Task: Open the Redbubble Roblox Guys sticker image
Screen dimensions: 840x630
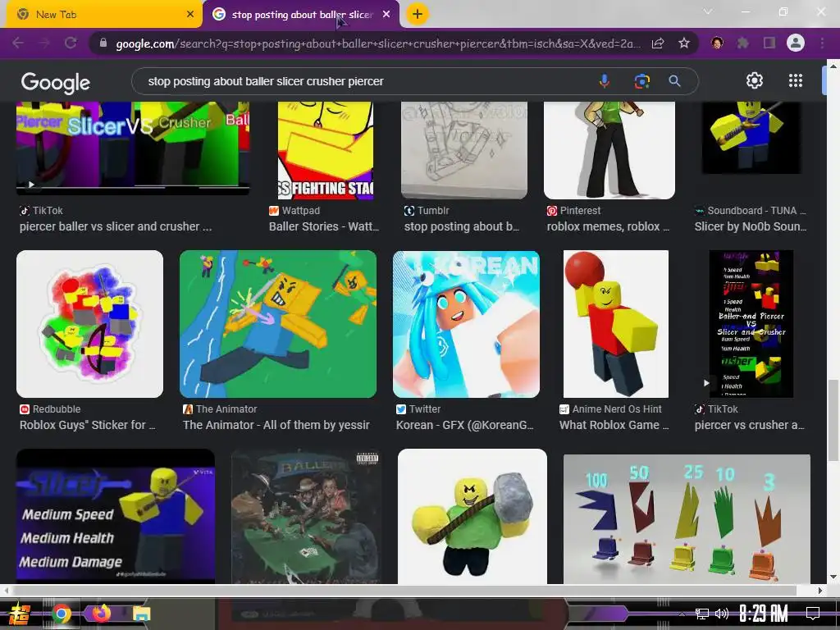Action: pyautogui.click(x=89, y=323)
